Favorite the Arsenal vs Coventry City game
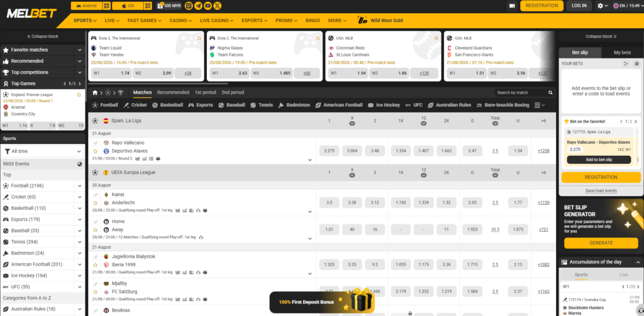 click(79, 95)
